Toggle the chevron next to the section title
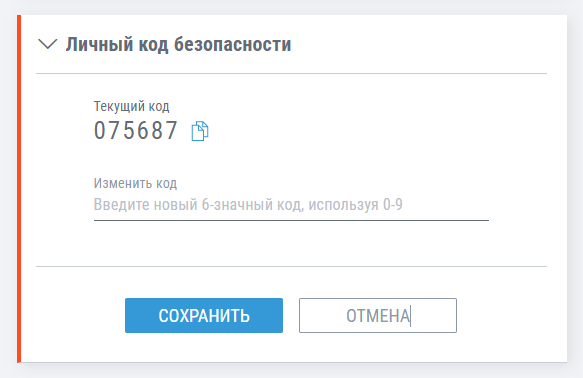The width and height of the screenshot is (583, 378). point(48,44)
